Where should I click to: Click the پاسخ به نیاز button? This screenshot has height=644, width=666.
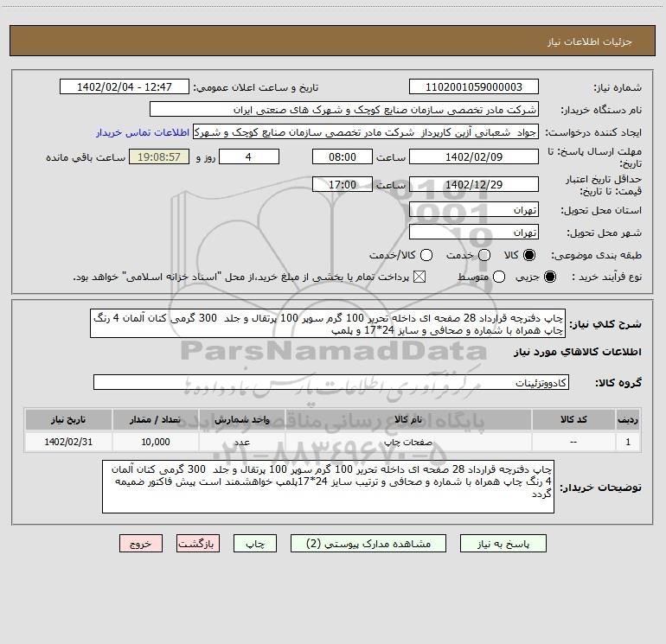coord(503,544)
